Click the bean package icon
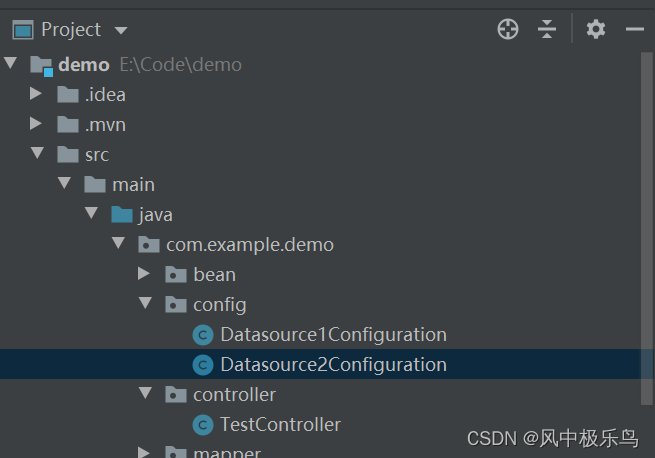The height and width of the screenshot is (458, 655). (x=176, y=275)
